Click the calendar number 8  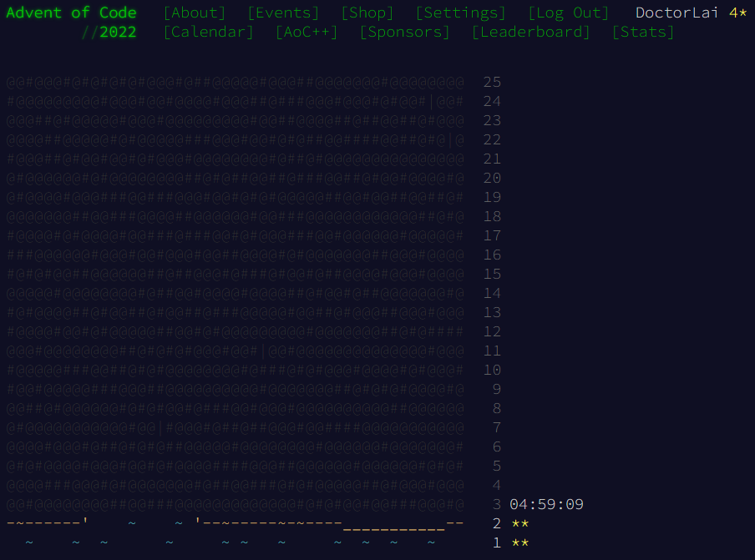click(497, 408)
